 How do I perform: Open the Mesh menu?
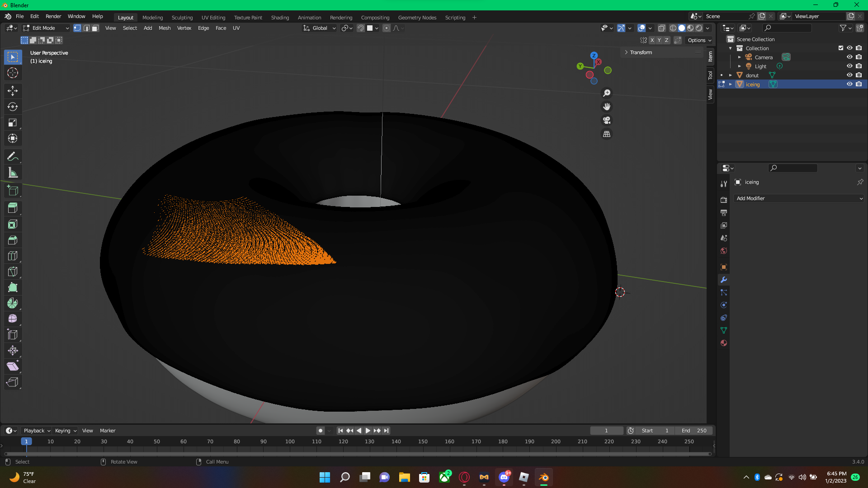pos(165,28)
